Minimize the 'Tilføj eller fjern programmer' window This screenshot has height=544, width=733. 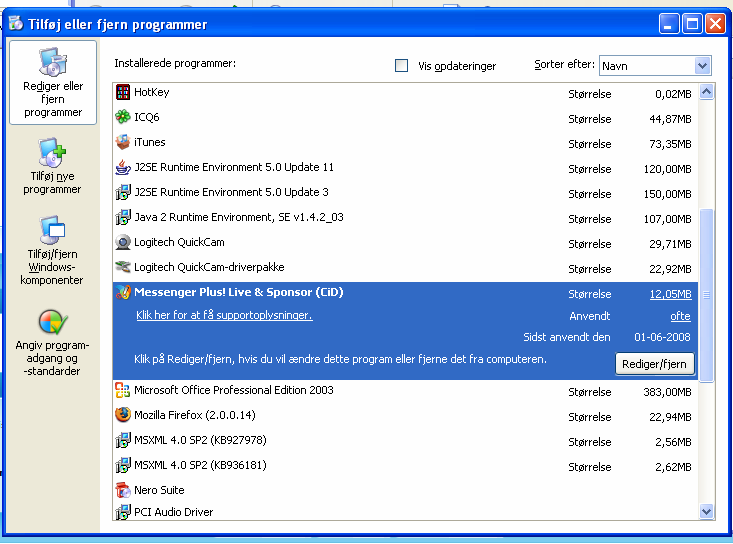tap(668, 23)
